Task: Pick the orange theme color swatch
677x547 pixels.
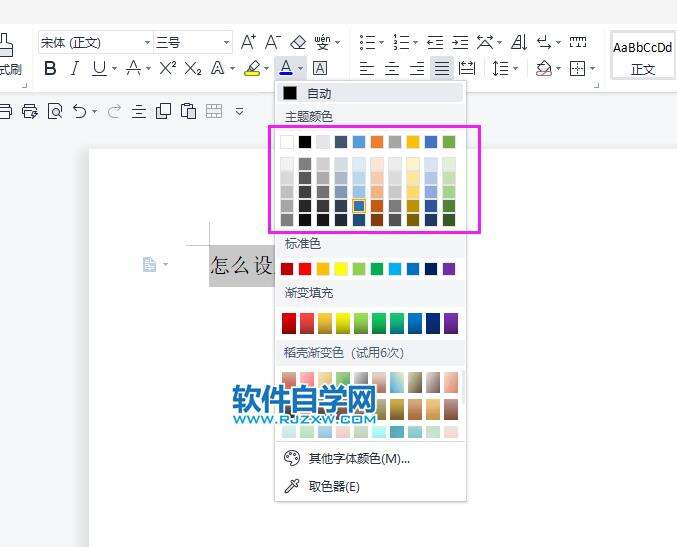Action: click(x=377, y=142)
